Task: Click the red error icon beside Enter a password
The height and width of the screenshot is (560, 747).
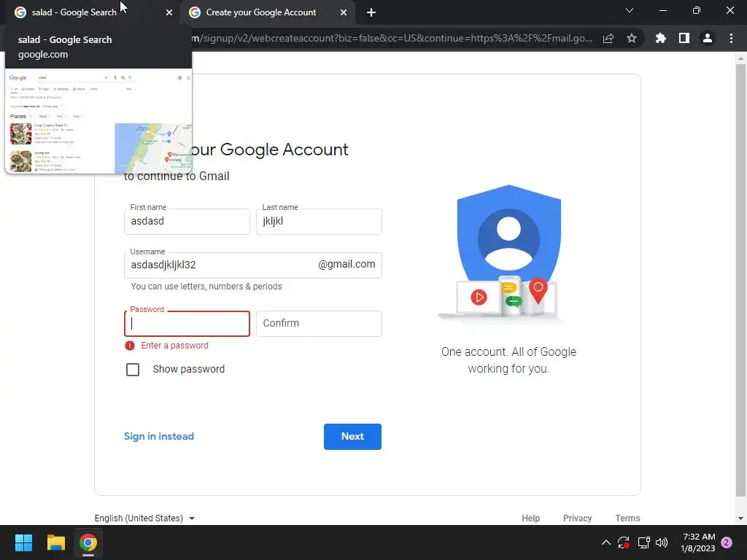Action: click(x=130, y=346)
